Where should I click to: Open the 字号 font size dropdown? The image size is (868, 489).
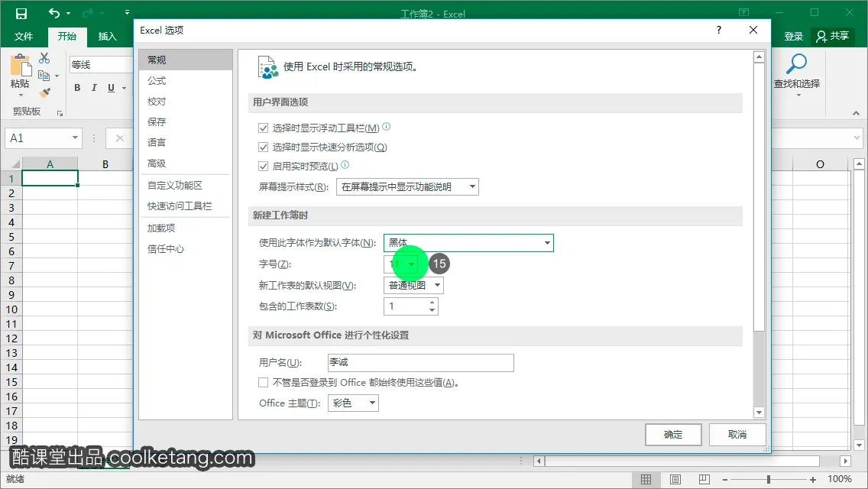(403, 264)
